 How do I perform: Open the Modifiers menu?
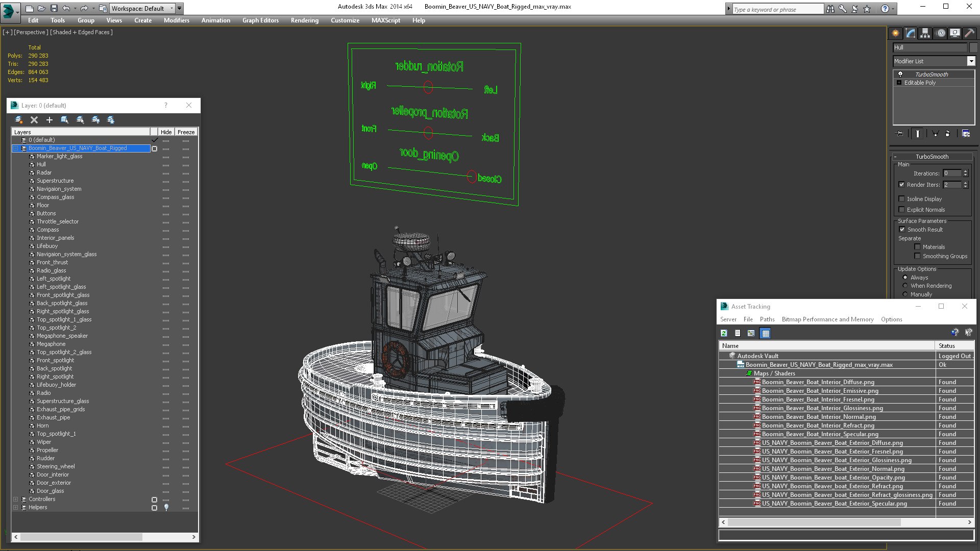(176, 20)
